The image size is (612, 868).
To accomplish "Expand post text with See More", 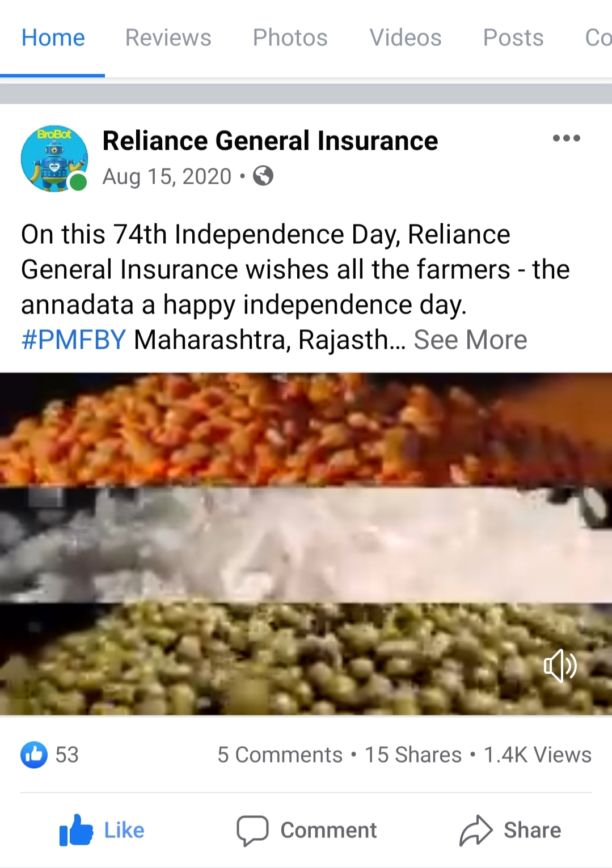I will pos(470,340).
